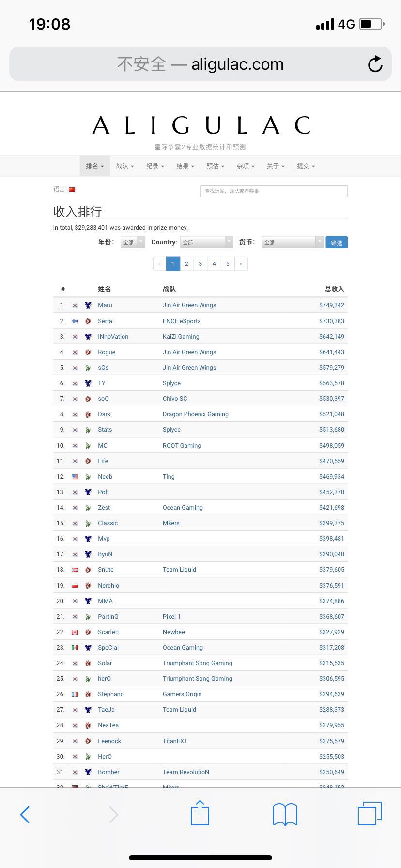
Task: Click the Protoss race icon beside Stats
Action: tap(88, 430)
